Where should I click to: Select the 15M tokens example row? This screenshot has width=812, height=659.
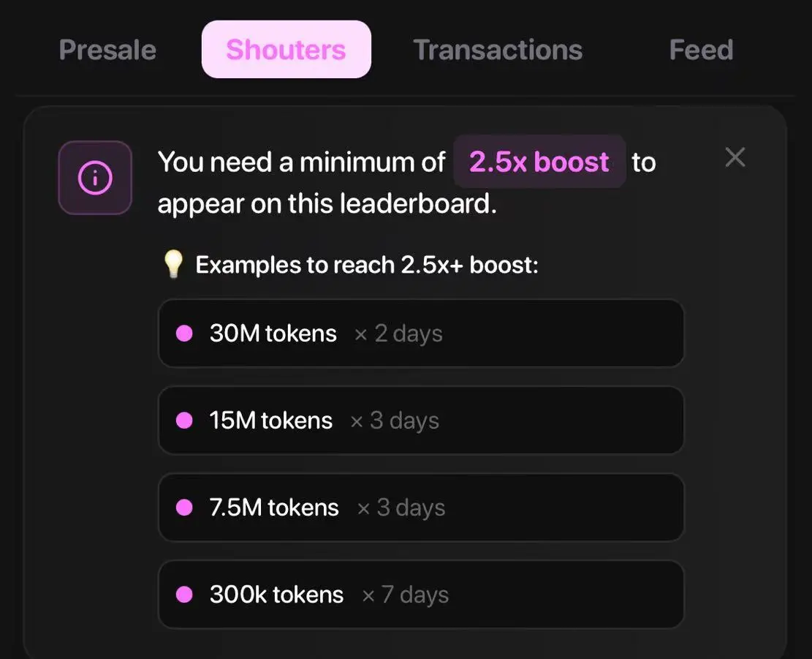point(421,420)
